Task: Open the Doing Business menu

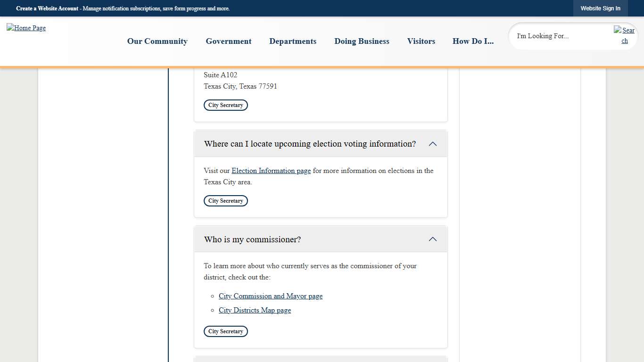Action: pyautogui.click(x=362, y=41)
